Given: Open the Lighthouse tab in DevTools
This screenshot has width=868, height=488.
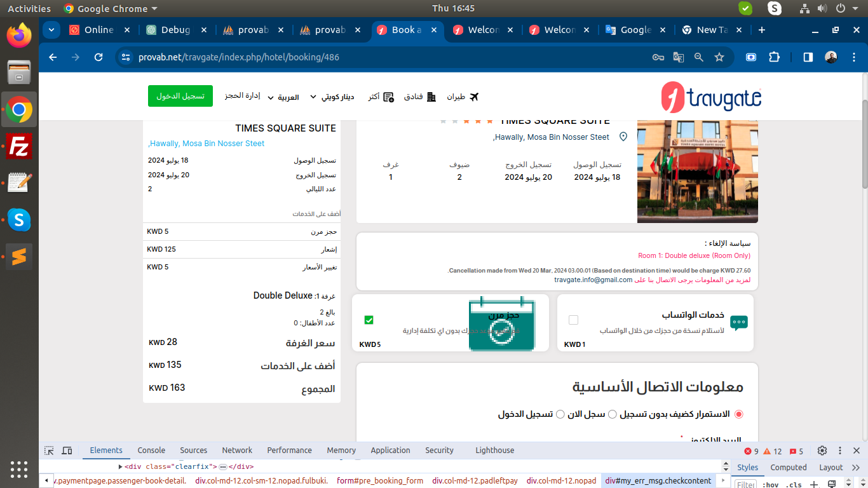Looking at the screenshot, I should coord(494,451).
